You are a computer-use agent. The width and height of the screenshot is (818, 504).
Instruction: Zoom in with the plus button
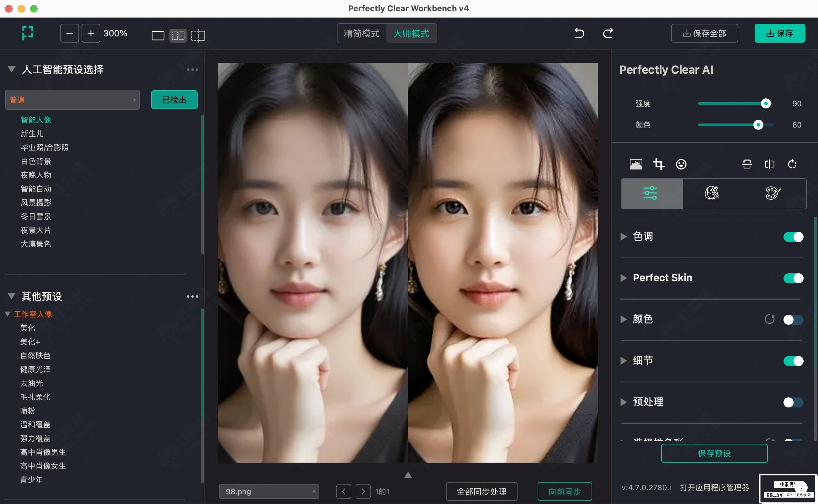pyautogui.click(x=91, y=33)
